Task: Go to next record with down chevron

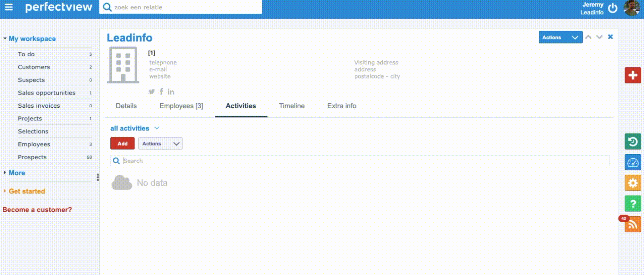Action: tap(599, 37)
